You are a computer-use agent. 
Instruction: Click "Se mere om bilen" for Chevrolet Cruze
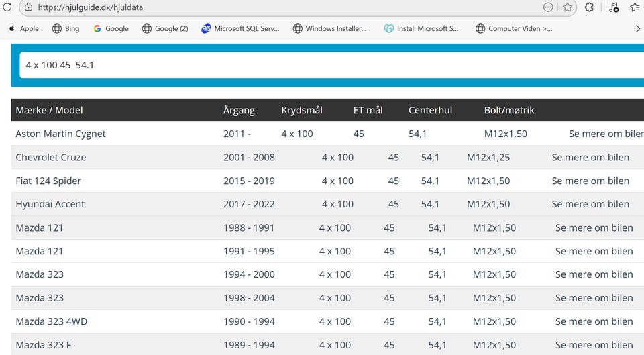click(x=590, y=157)
